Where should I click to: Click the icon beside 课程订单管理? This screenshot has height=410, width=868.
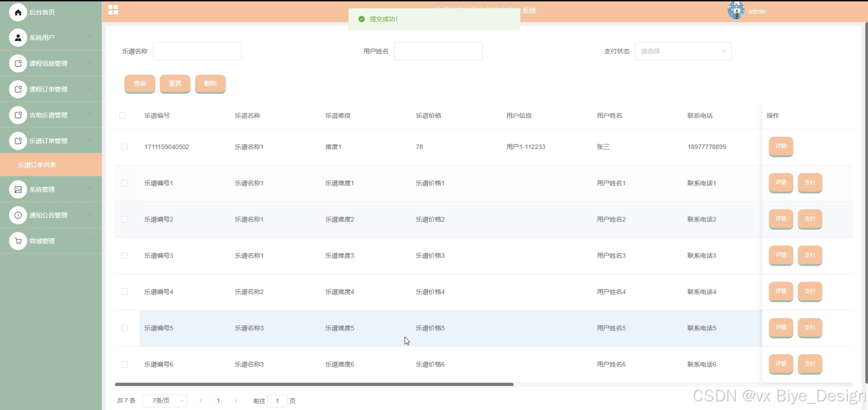18,89
